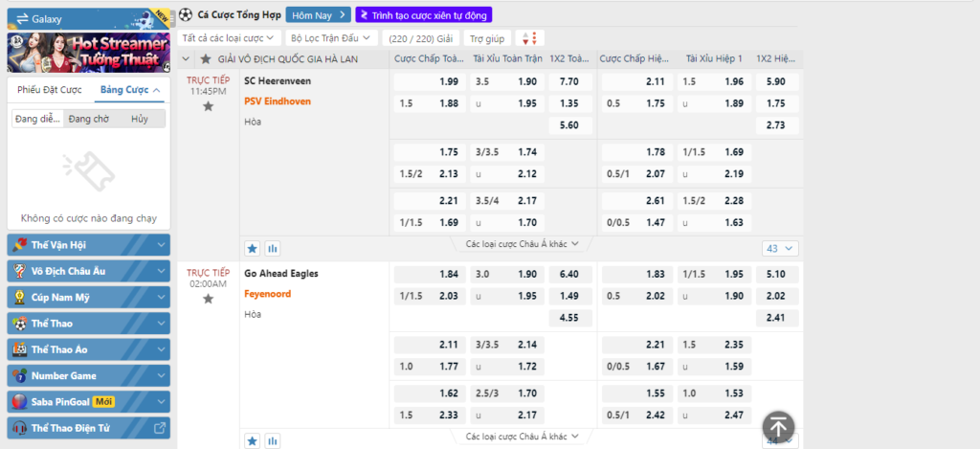Click the Number Game ball icon
This screenshot has height=449, width=980.
[x=20, y=376]
